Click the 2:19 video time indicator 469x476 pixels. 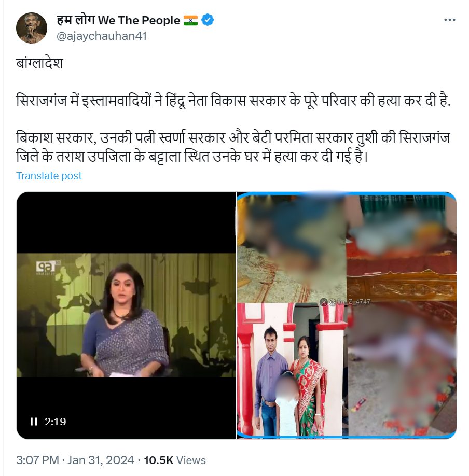pyautogui.click(x=56, y=422)
